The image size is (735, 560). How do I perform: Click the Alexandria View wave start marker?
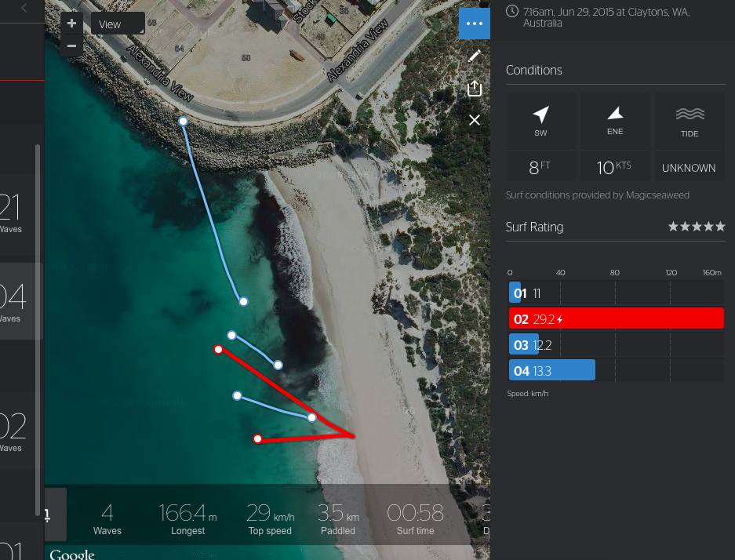(x=183, y=121)
